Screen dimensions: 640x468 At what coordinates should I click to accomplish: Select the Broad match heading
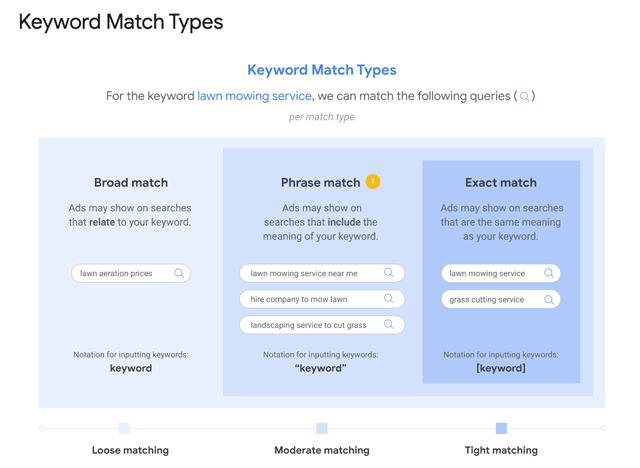pyautogui.click(x=131, y=182)
